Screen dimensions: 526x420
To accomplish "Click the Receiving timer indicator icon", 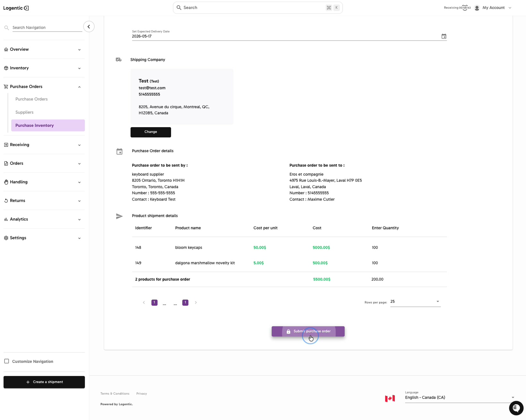I will 465,8.
